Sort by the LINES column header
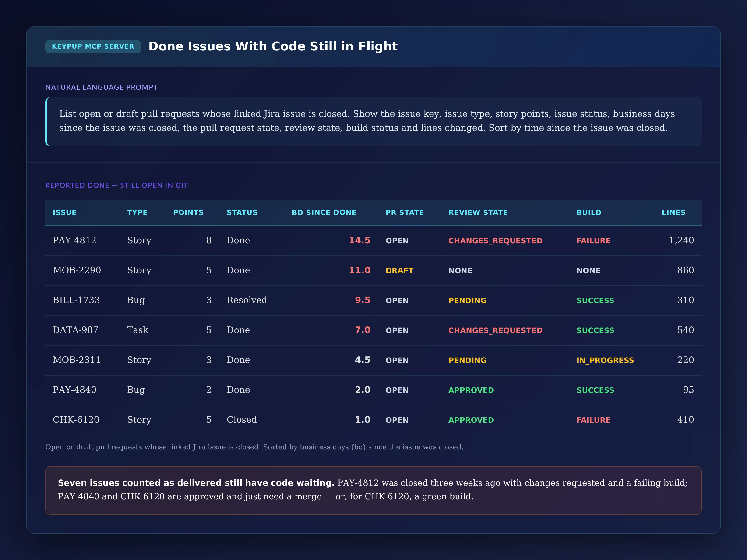This screenshot has height=560, width=747. click(673, 213)
